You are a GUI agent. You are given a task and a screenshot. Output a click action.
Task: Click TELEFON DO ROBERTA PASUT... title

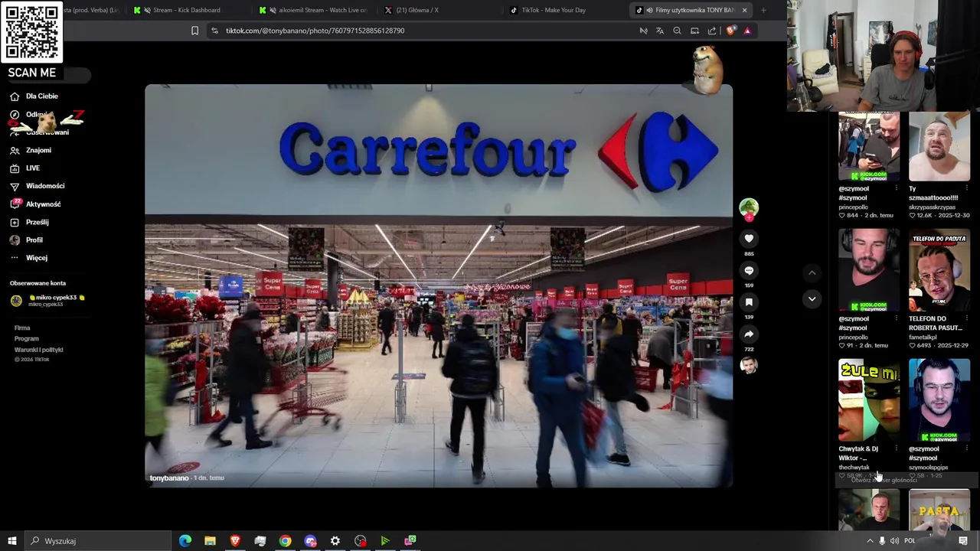coord(936,324)
